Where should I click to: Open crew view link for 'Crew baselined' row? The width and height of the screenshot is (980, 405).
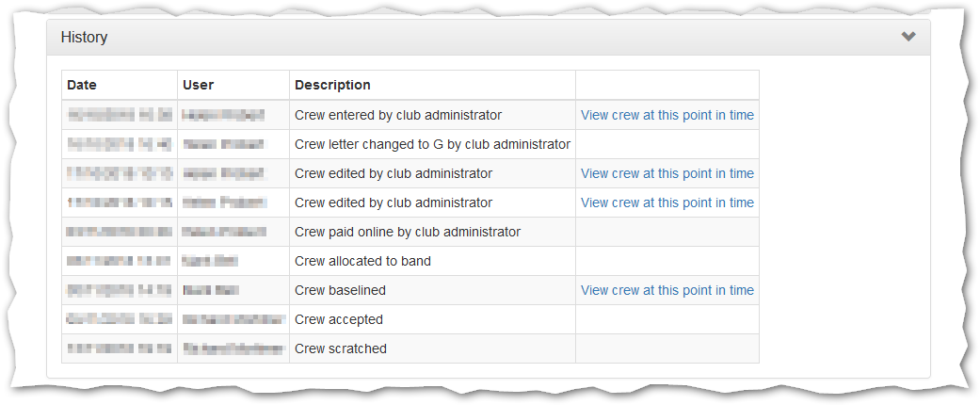point(667,291)
